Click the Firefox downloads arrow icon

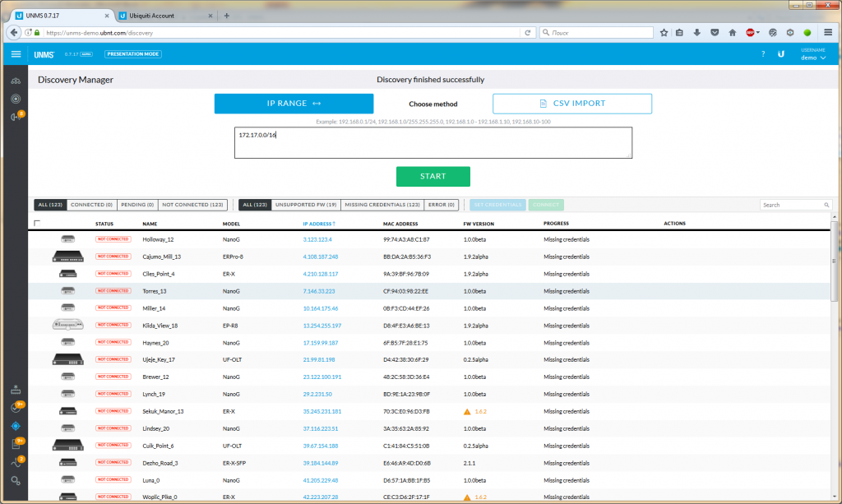point(697,33)
